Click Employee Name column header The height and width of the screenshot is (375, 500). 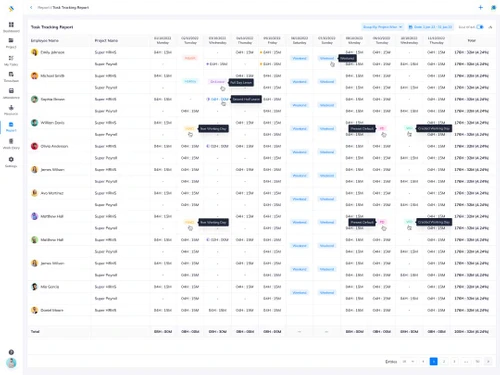45,40
